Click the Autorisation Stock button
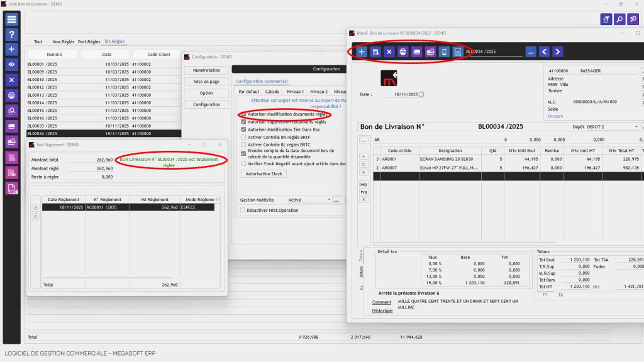 (x=264, y=173)
